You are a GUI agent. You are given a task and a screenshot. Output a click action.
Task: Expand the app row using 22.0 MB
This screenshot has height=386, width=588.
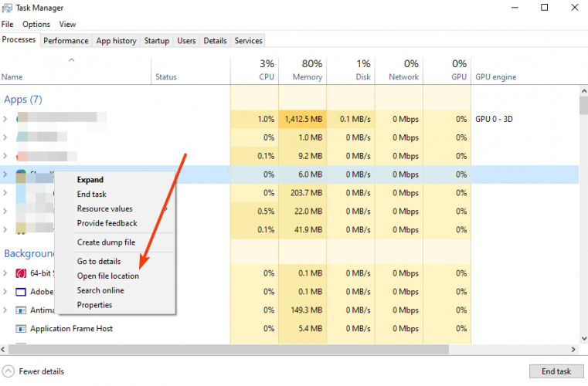[x=5, y=211]
